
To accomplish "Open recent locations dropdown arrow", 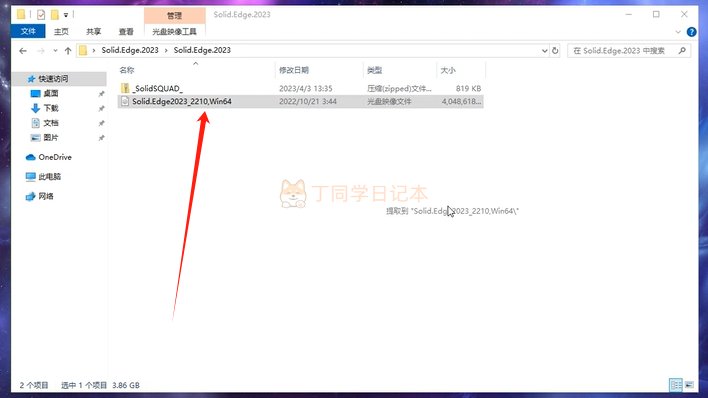I will pos(55,51).
